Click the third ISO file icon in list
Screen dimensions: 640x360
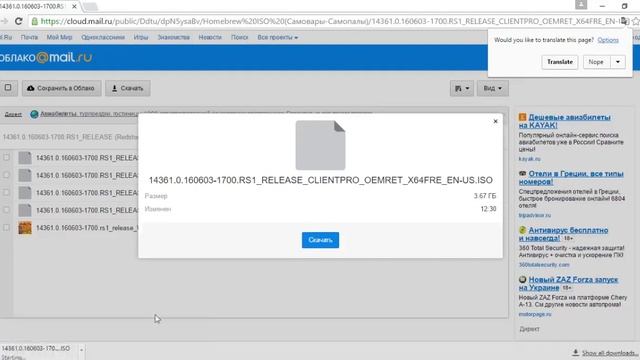(25, 193)
